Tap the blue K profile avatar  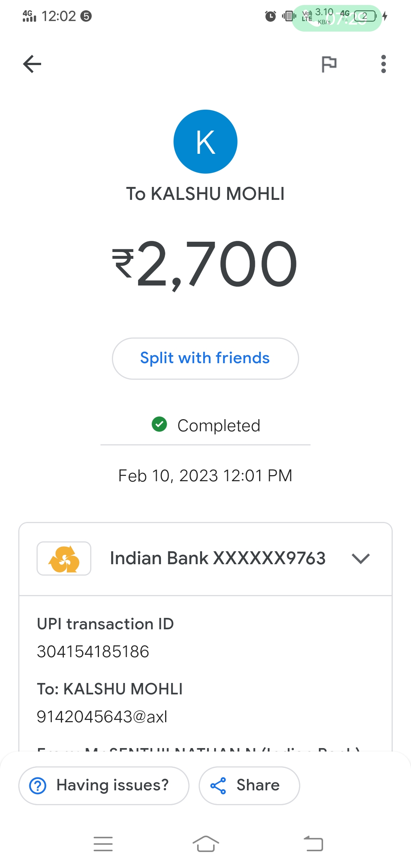tap(205, 142)
